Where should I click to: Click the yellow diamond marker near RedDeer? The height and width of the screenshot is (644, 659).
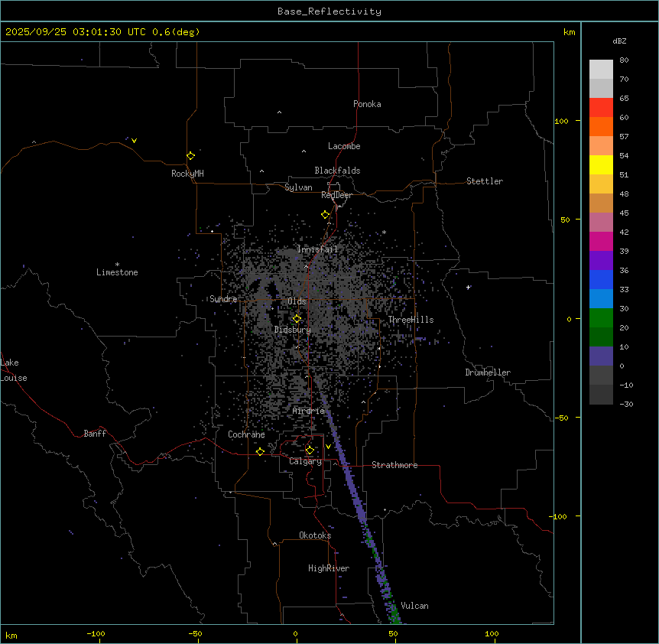pyautogui.click(x=325, y=215)
